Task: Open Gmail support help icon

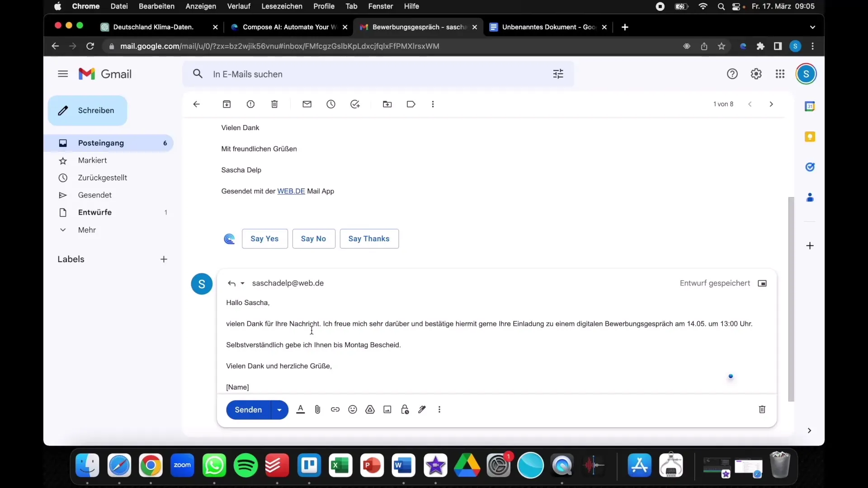Action: pyautogui.click(x=732, y=74)
